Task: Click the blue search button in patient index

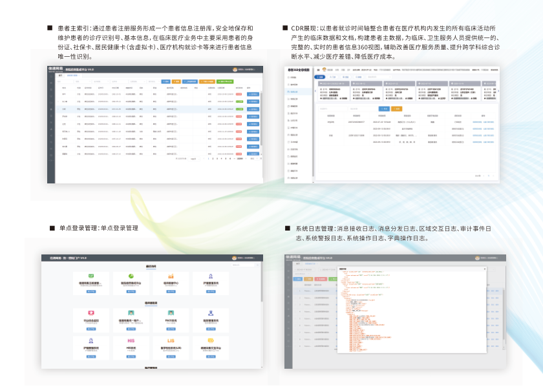Action: (166, 81)
